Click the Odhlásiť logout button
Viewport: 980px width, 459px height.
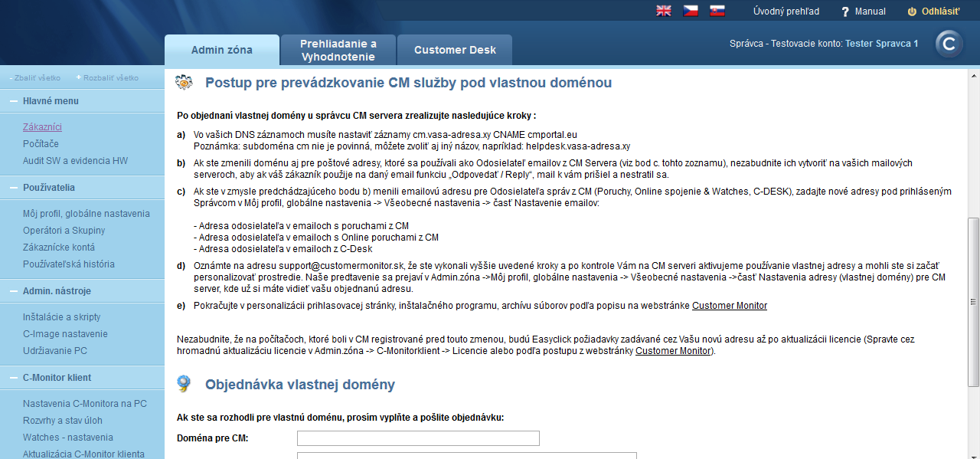(x=933, y=11)
